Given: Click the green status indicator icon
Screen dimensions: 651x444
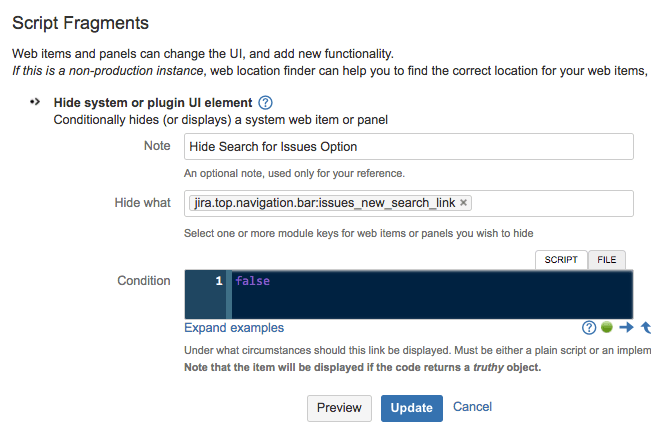Looking at the screenshot, I should (x=606, y=327).
